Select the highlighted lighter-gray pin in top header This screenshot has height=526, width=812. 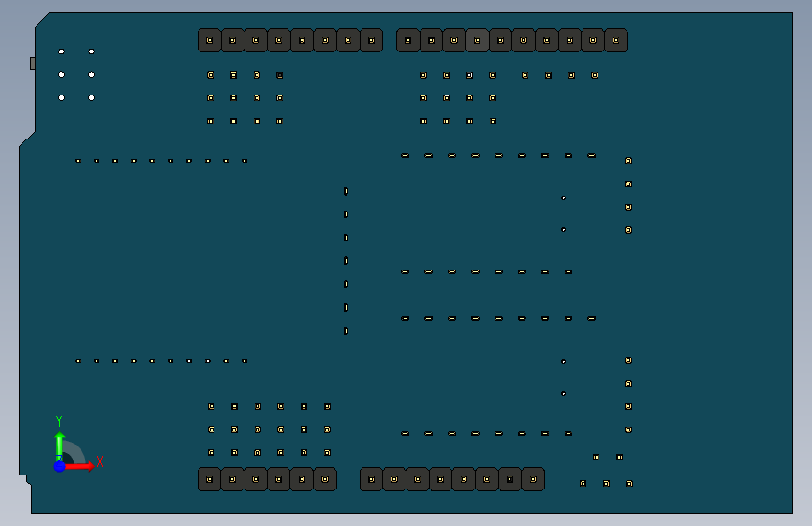pos(478,40)
